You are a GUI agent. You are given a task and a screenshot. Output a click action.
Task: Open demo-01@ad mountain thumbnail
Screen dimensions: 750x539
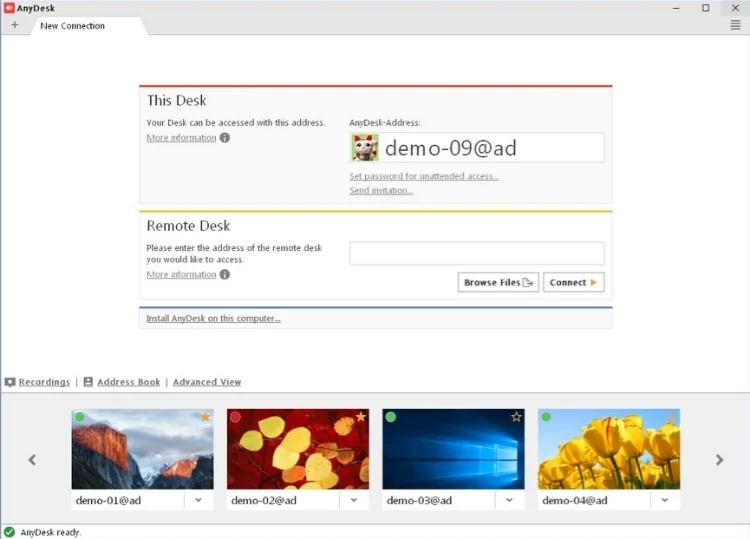click(x=143, y=449)
